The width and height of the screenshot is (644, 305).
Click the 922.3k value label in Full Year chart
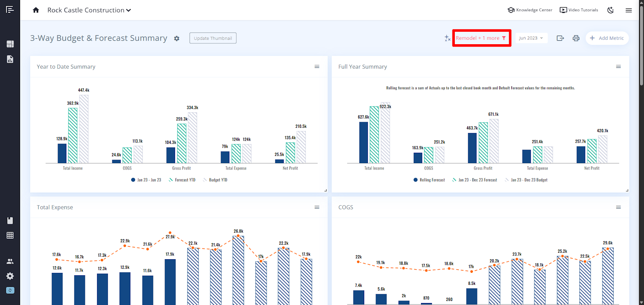(x=385, y=106)
